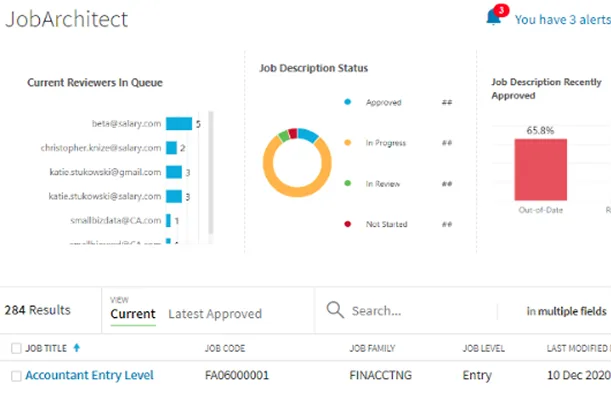Sort by the Job Level column header
This screenshot has width=612, height=397.
click(x=484, y=348)
